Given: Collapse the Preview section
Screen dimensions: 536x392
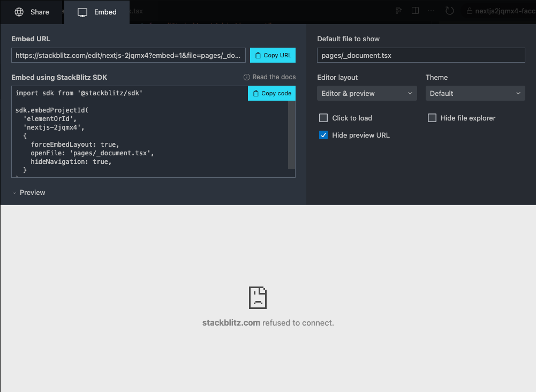Looking at the screenshot, I should click(x=29, y=192).
